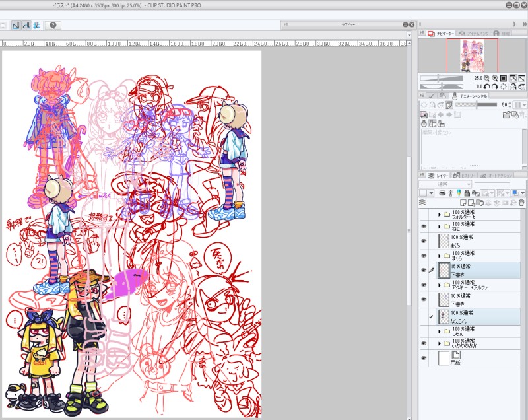Hide the 15% 下書き layer
The width and height of the screenshot is (528, 420).
(424, 271)
